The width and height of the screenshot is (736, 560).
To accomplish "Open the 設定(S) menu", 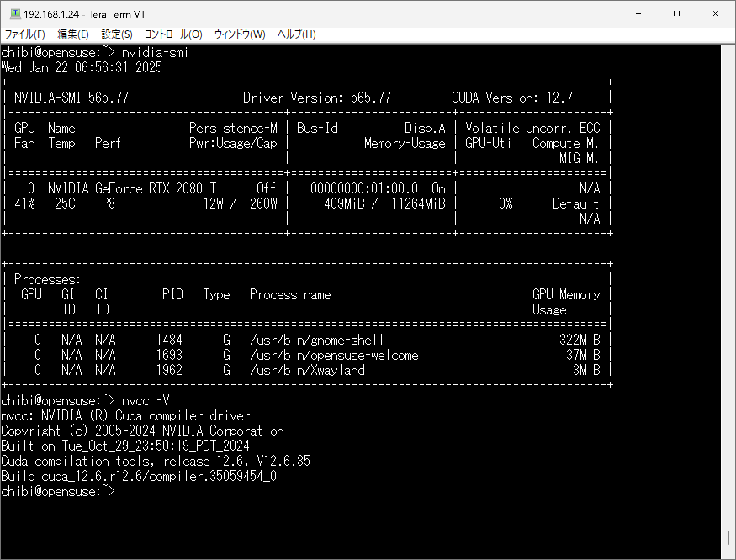I will click(x=117, y=34).
